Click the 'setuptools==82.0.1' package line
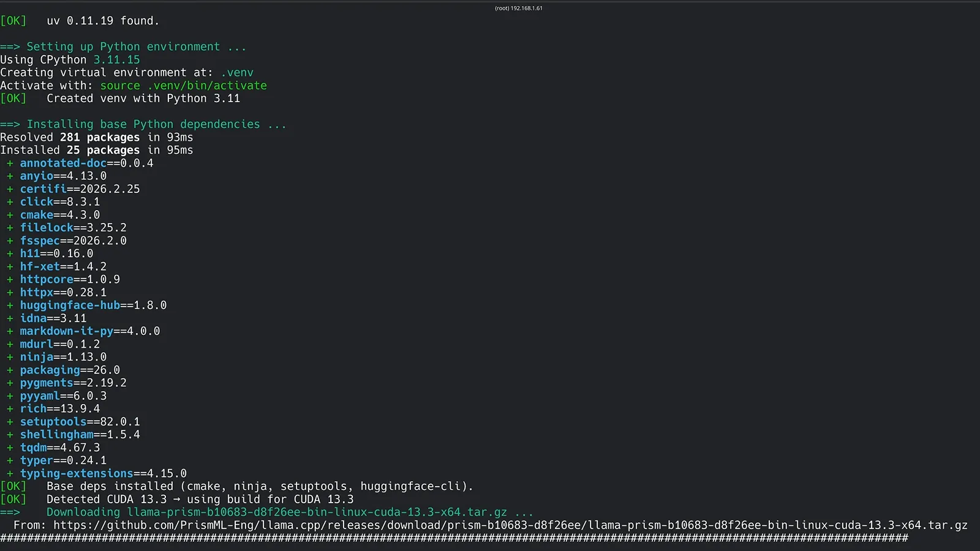Image resolution: width=980 pixels, height=551 pixels. click(x=80, y=422)
